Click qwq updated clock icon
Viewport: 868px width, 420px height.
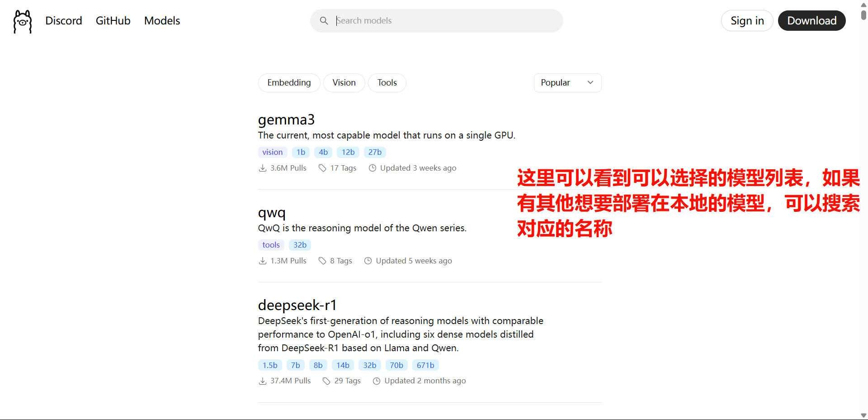pyautogui.click(x=368, y=261)
